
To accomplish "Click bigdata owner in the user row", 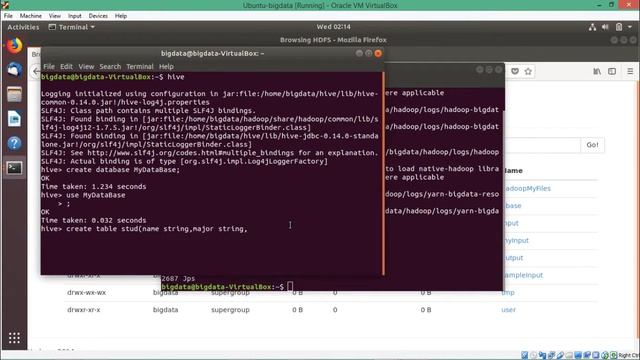I will pos(165,310).
